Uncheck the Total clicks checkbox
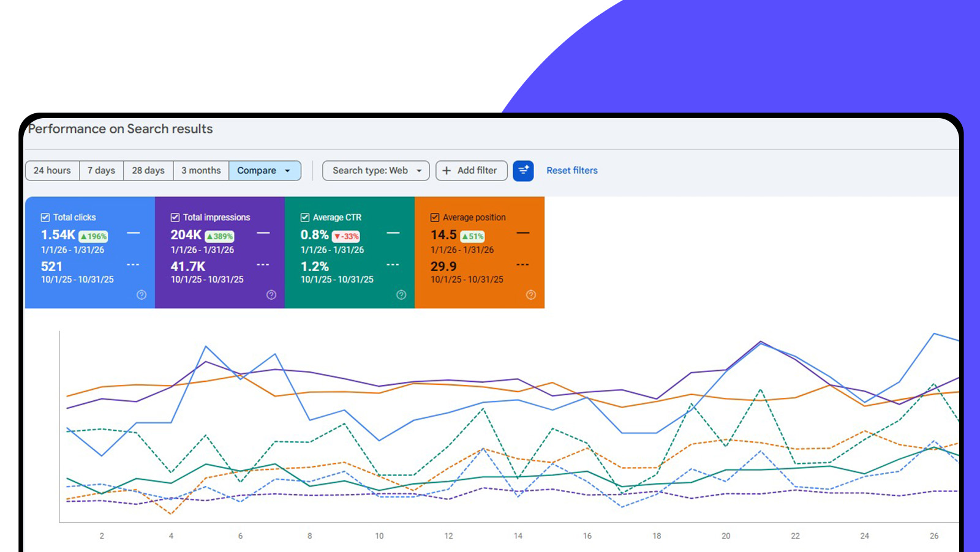 pyautogui.click(x=45, y=217)
